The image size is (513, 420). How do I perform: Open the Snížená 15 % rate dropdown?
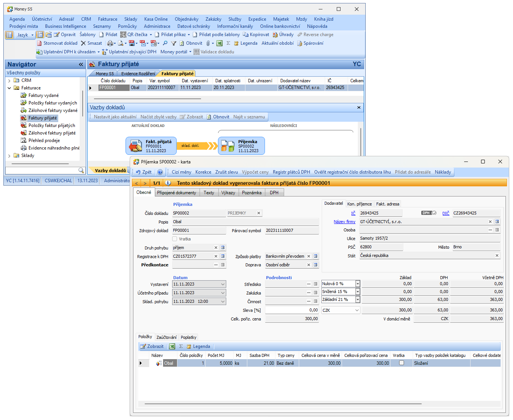click(x=358, y=292)
